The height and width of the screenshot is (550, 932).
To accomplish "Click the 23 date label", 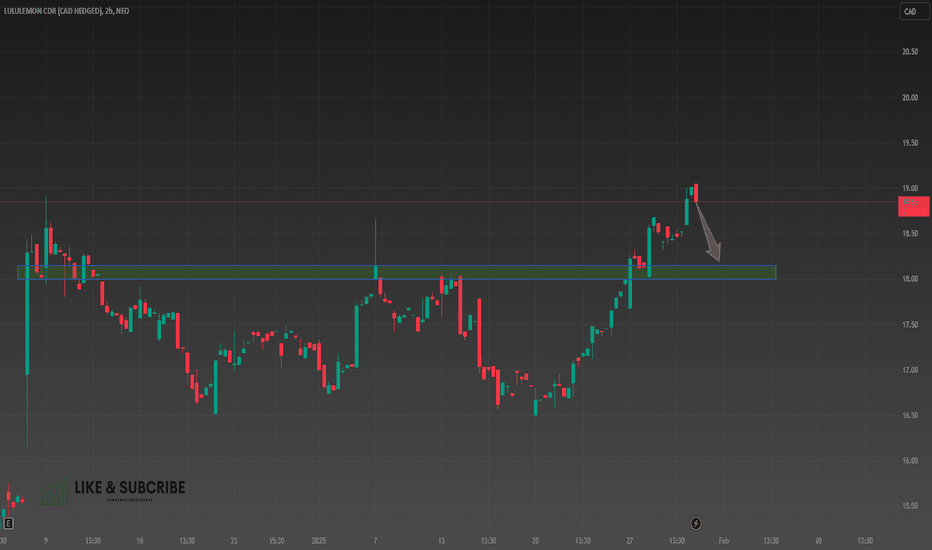I will [234, 540].
